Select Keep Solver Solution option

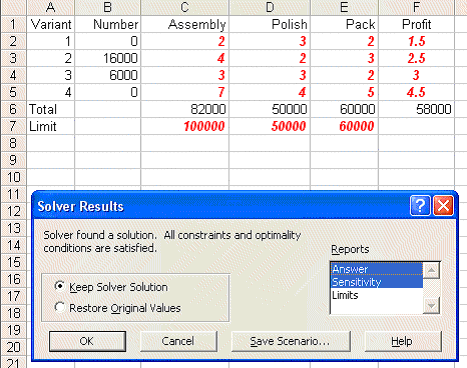pos(59,286)
